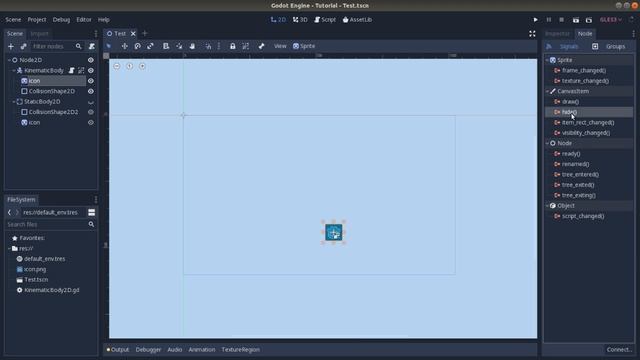This screenshot has width=640, height=360.
Task: Choose the Rotate Mode tool
Action: (138, 46)
